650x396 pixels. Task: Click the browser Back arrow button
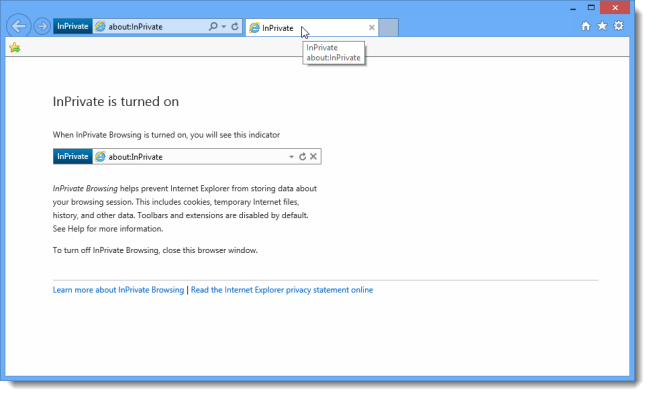19,26
